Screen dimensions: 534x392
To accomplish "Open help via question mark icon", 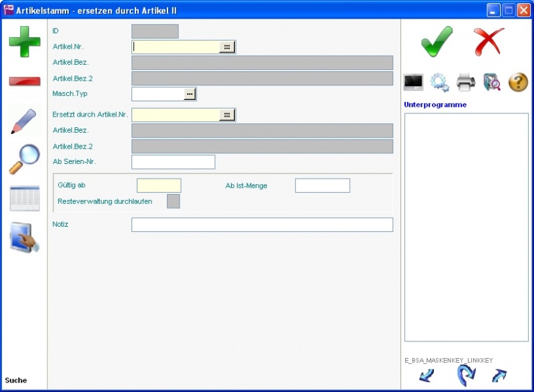I will pos(518,82).
